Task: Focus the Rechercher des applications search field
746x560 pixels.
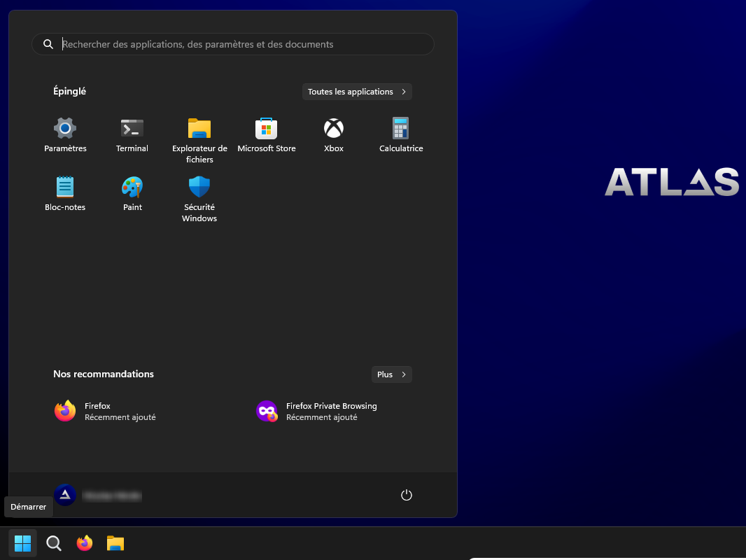Action: (232, 44)
